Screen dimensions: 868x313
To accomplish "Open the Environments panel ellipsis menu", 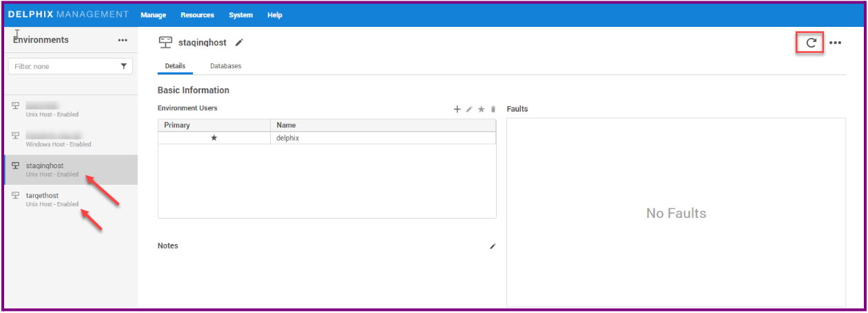I will [123, 40].
